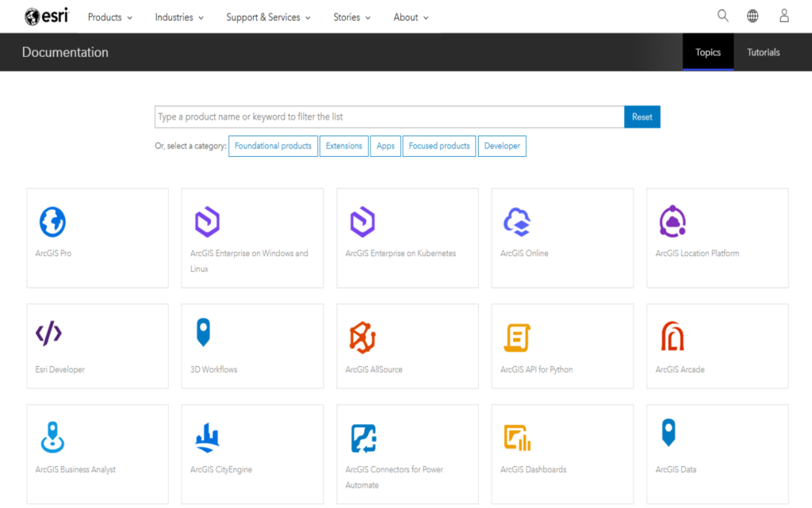Open the globe language selector icon
The image size is (812, 508).
point(753,16)
